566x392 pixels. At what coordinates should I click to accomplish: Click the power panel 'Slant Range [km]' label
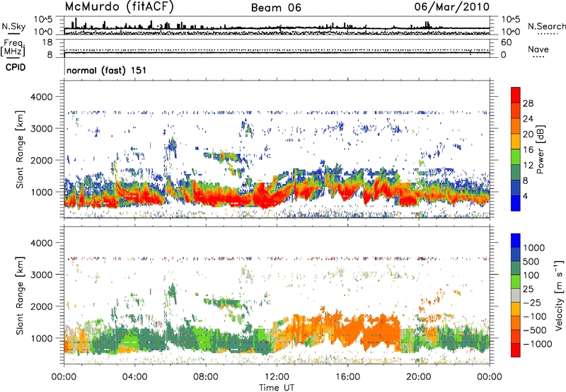click(x=20, y=149)
